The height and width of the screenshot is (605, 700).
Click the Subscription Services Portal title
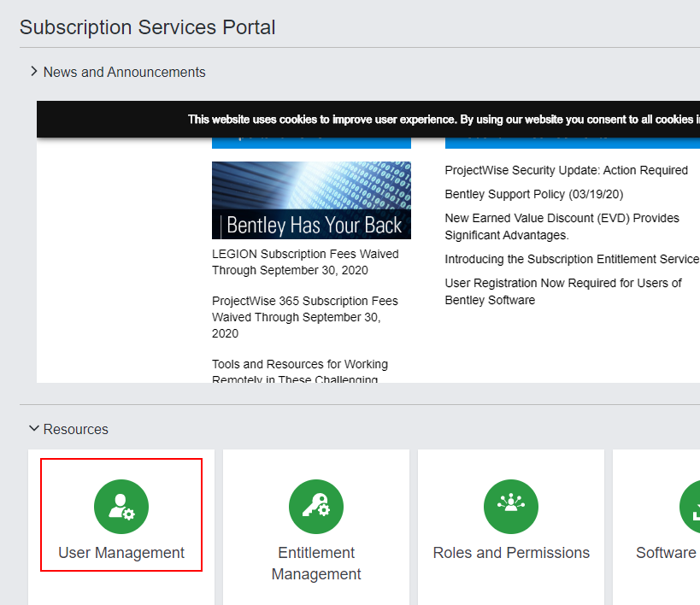coord(147,27)
